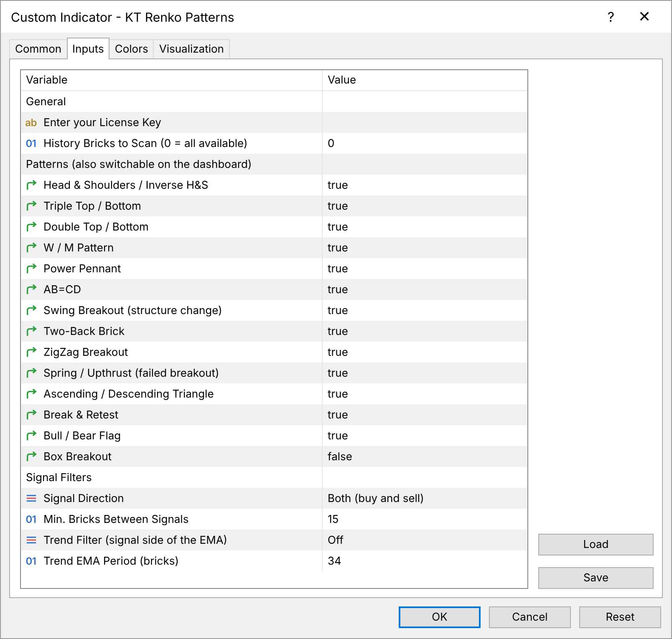Screen dimensions: 672x639
Task: Toggle the Two-Back Brick true value
Action: pos(425,331)
